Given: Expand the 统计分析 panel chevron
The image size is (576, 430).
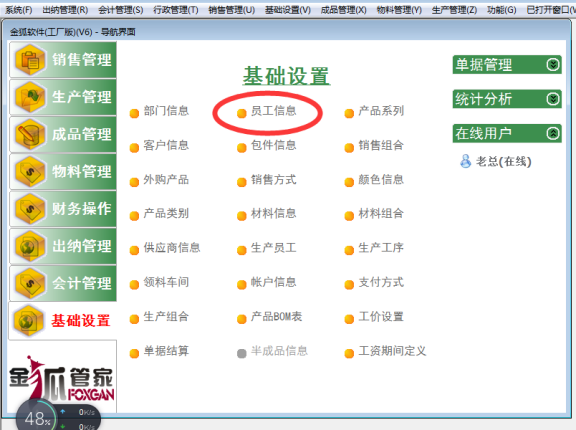Looking at the screenshot, I should pyautogui.click(x=553, y=99).
